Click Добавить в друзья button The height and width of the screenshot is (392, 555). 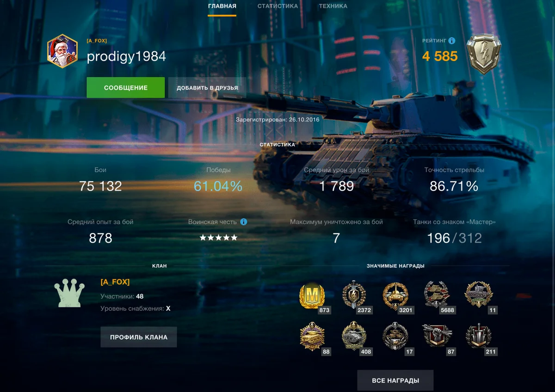(x=207, y=87)
